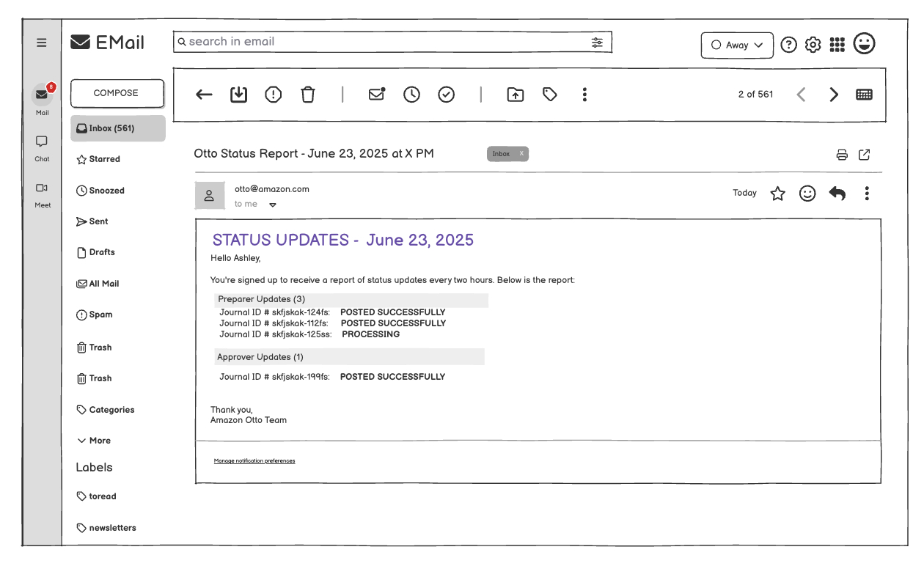Screen dimensions: 924x566
Task: Go back to inbox with arrow
Action: click(205, 95)
